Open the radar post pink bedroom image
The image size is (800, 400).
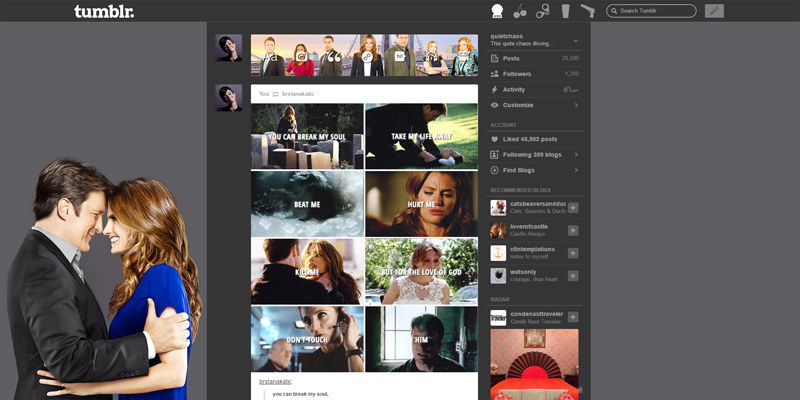[534, 364]
